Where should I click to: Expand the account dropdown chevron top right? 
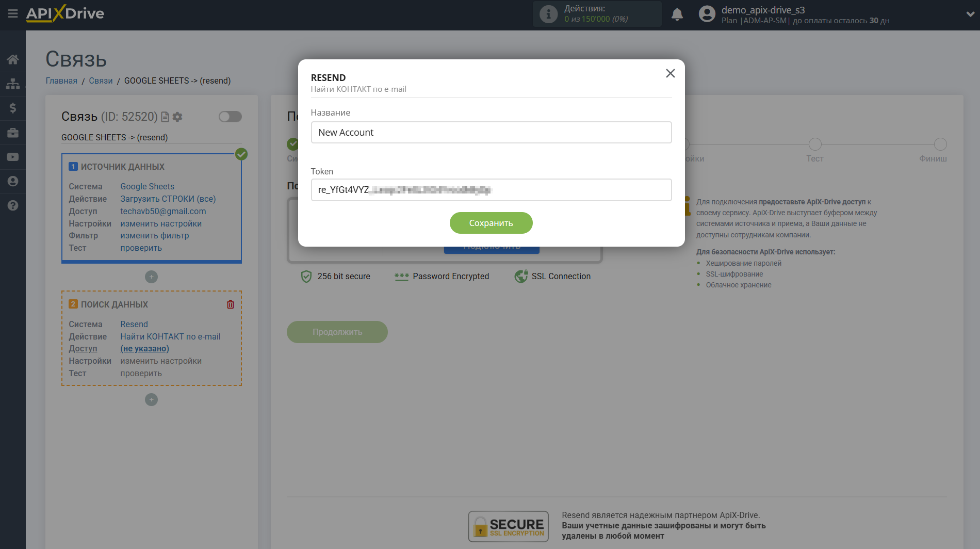click(968, 15)
